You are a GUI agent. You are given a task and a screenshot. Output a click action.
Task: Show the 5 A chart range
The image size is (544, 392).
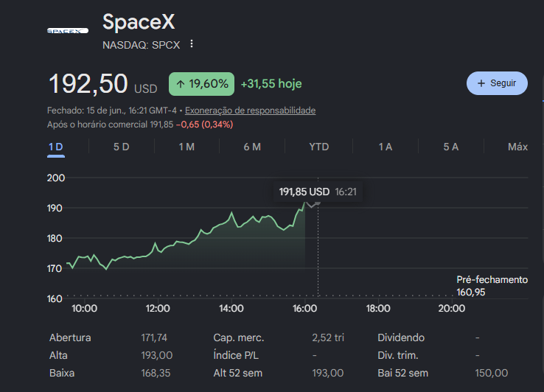450,147
